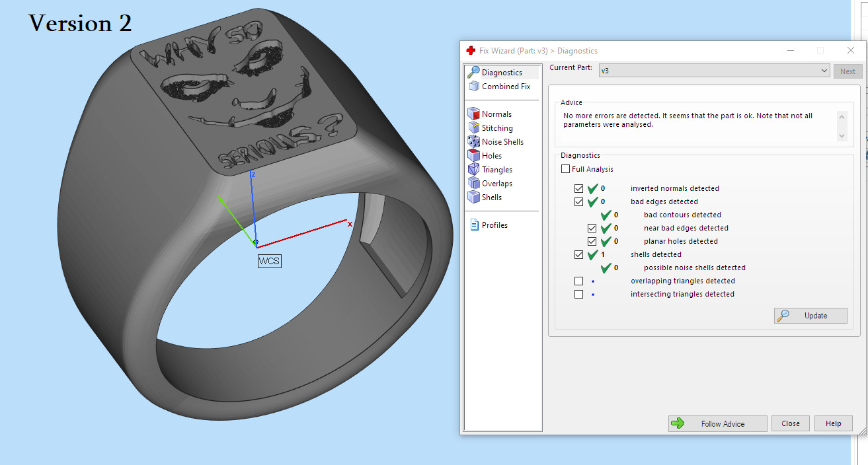Click the shells detected green checkmark
This screenshot has width=868, height=465.
(592, 255)
